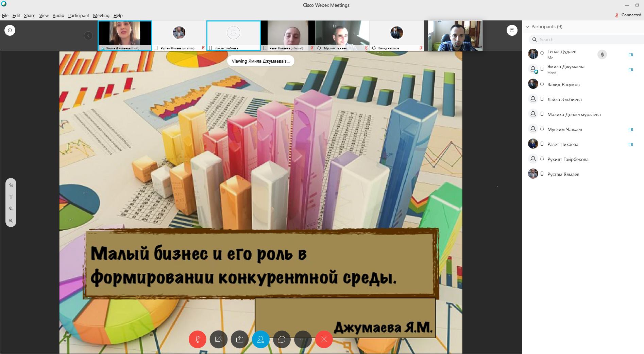Image resolution: width=644 pixels, height=354 pixels.
Task: Click camera icon next to Муслим Чажаев
Action: [x=631, y=129]
